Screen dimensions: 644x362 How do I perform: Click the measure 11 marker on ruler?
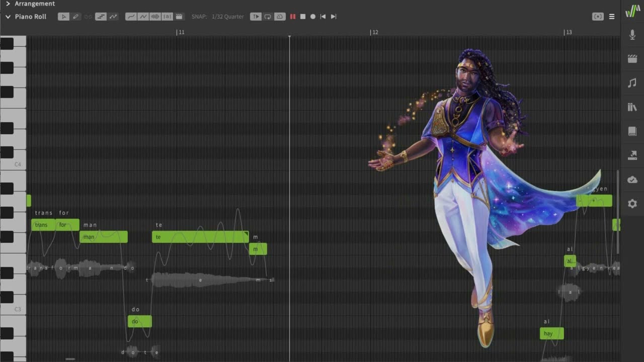[181, 32]
